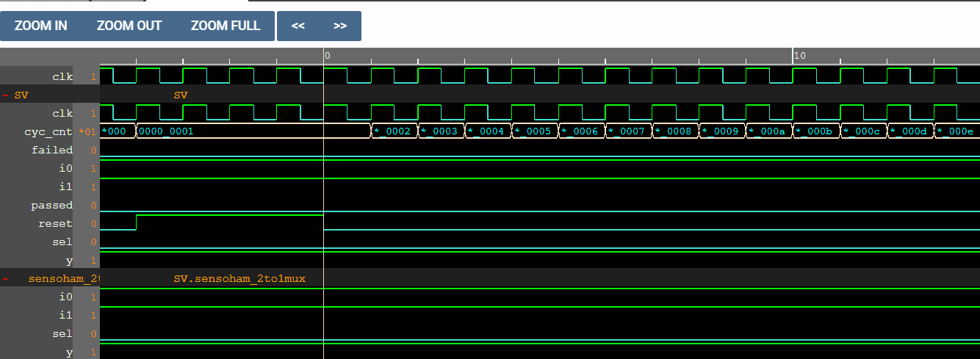Select i1 under the sensoham_2to1mux group
980x359 pixels.
click(66, 315)
